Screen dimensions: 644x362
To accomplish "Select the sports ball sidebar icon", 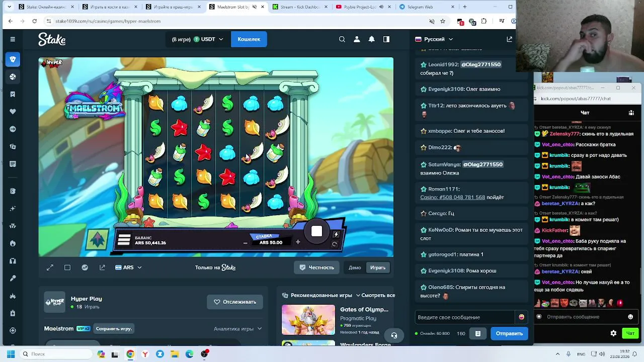I will click(x=13, y=77).
